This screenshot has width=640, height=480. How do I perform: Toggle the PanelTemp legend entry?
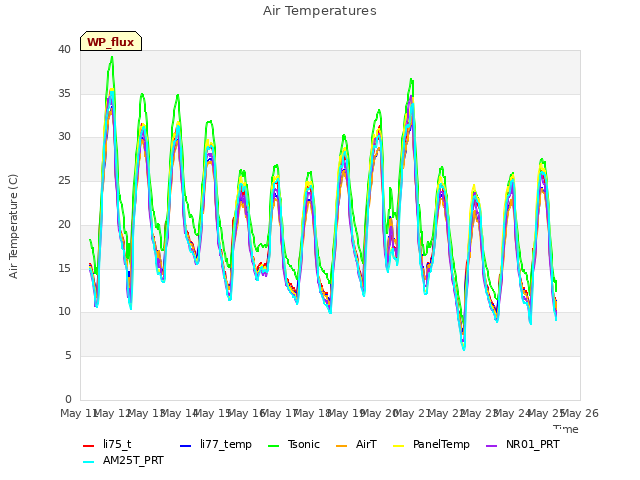point(431,444)
